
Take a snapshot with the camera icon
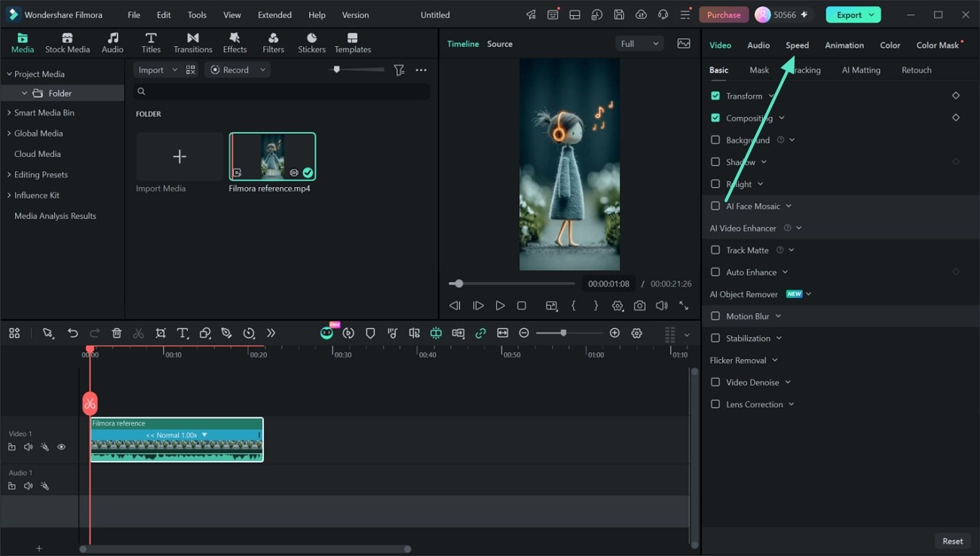pos(639,306)
